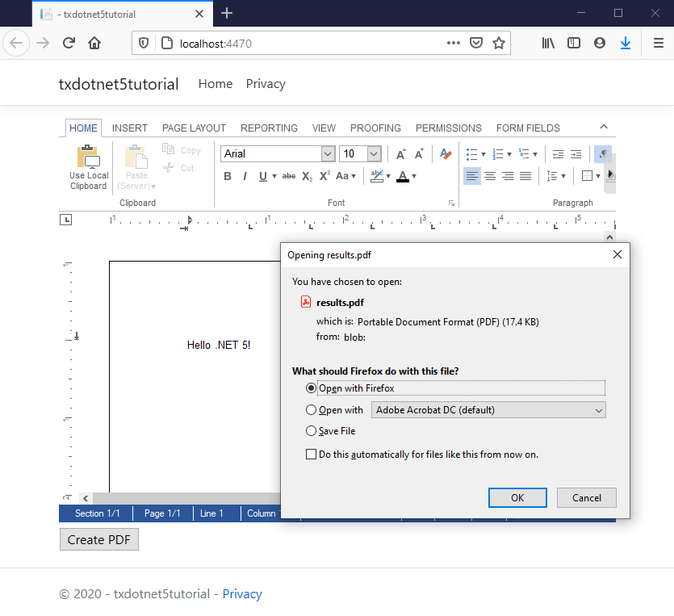Open Firefox library icon
Screen dimensions: 674x616
(x=548, y=43)
